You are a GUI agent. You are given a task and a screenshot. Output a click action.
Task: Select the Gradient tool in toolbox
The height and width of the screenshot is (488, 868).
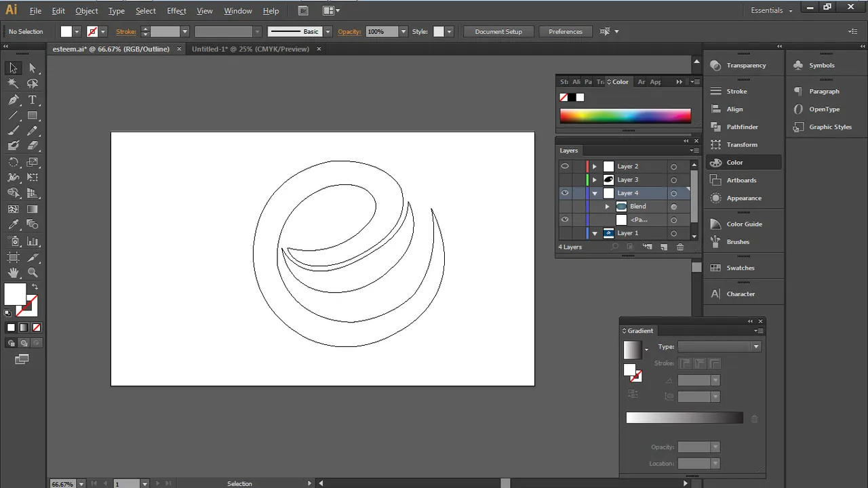tap(33, 209)
